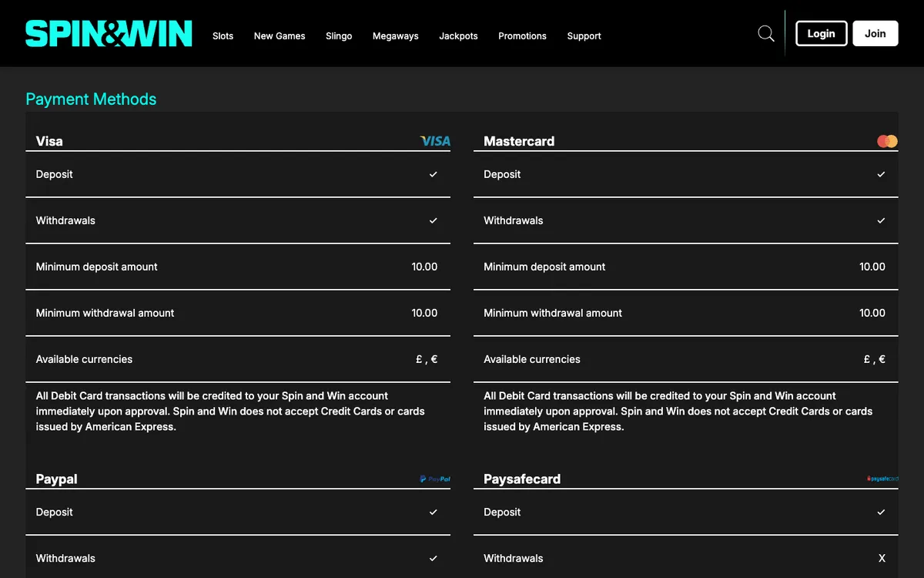Click the PayPal logo
This screenshot has width=924, height=578.
pos(435,479)
